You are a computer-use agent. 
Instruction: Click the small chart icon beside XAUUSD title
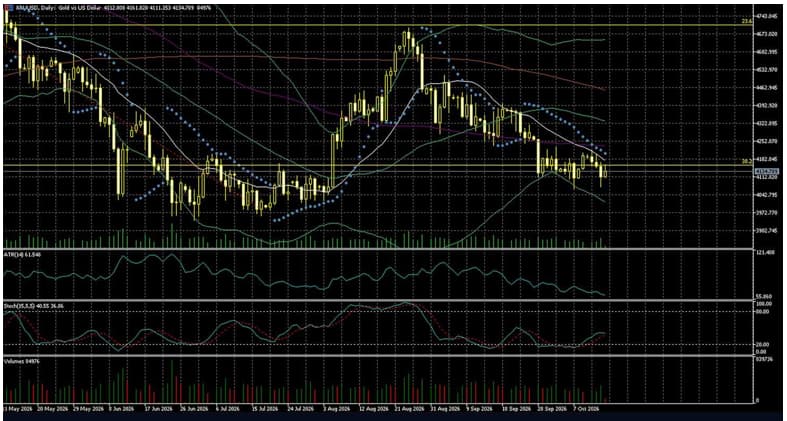9,8
